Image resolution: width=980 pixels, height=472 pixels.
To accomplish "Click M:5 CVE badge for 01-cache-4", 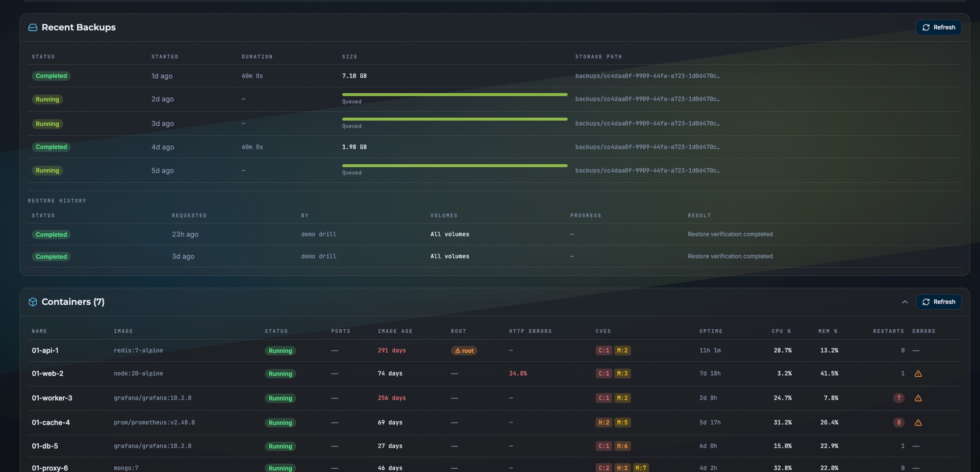I will (x=622, y=422).
